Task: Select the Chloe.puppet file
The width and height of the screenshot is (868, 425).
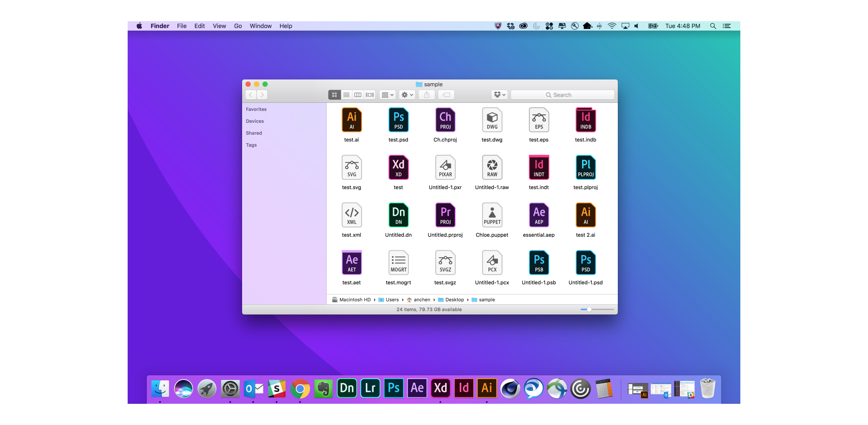Action: (x=492, y=215)
